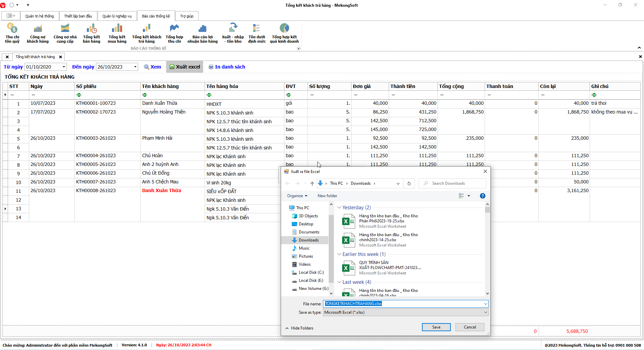
Task: Collapse folders with Hide Folders
Action: coord(299,328)
